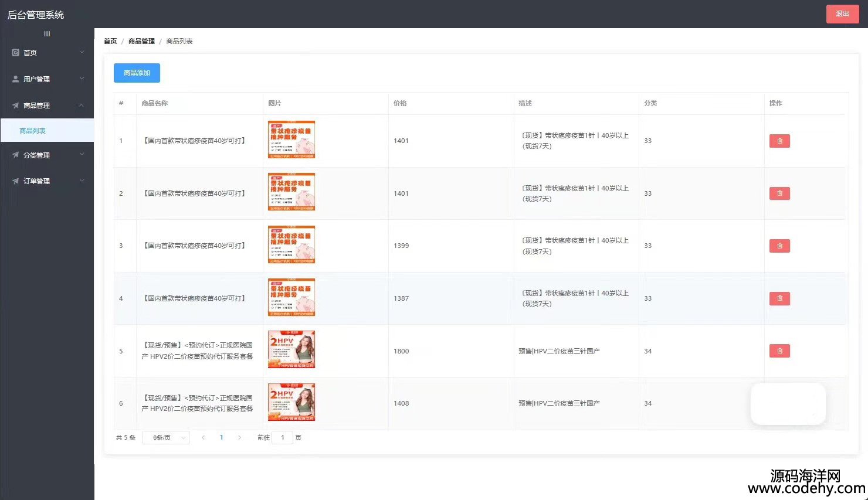Click 首页 breadcrumb link
This screenshot has width=868, height=500.
pos(110,41)
